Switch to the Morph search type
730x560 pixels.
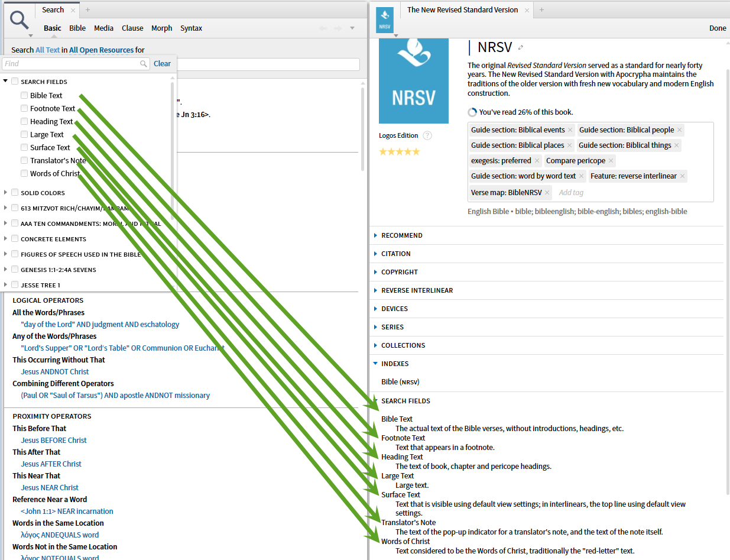coord(162,28)
